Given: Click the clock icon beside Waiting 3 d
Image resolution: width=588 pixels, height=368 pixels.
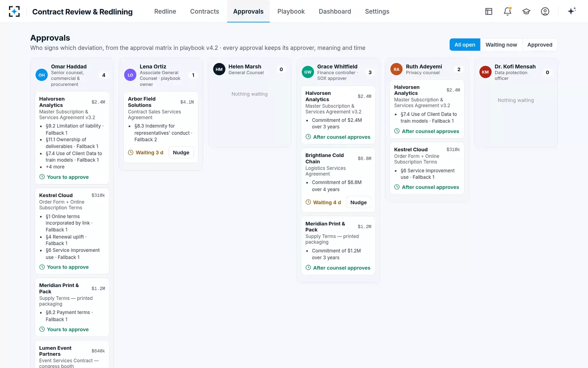Looking at the screenshot, I should [131, 153].
